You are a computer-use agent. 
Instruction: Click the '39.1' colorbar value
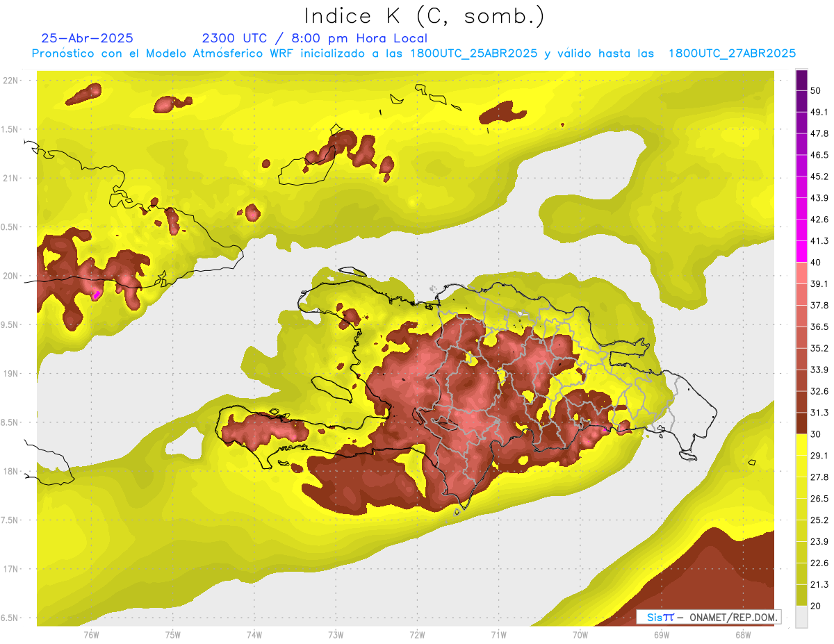point(819,284)
